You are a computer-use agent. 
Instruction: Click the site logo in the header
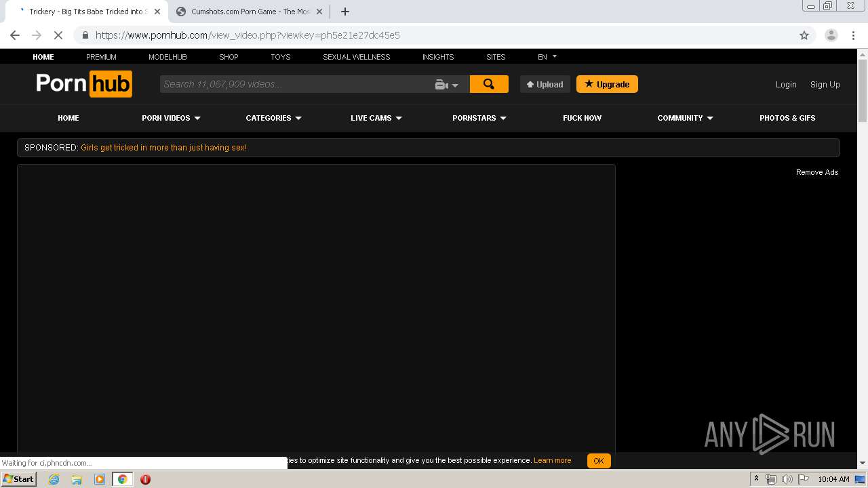[x=84, y=84]
